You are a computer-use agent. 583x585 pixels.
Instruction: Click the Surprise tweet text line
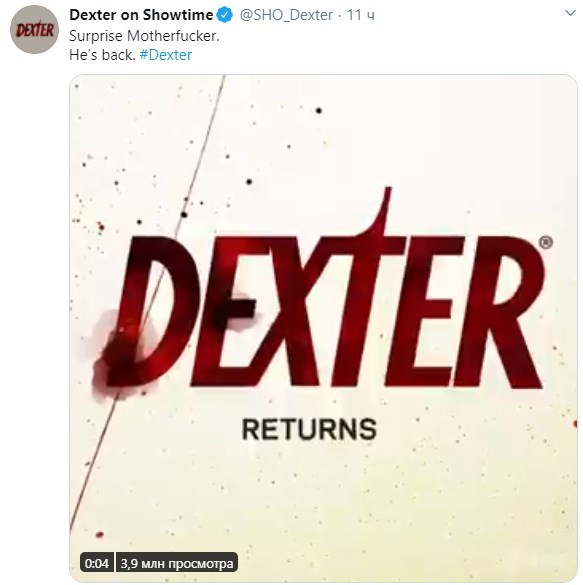tap(144, 36)
